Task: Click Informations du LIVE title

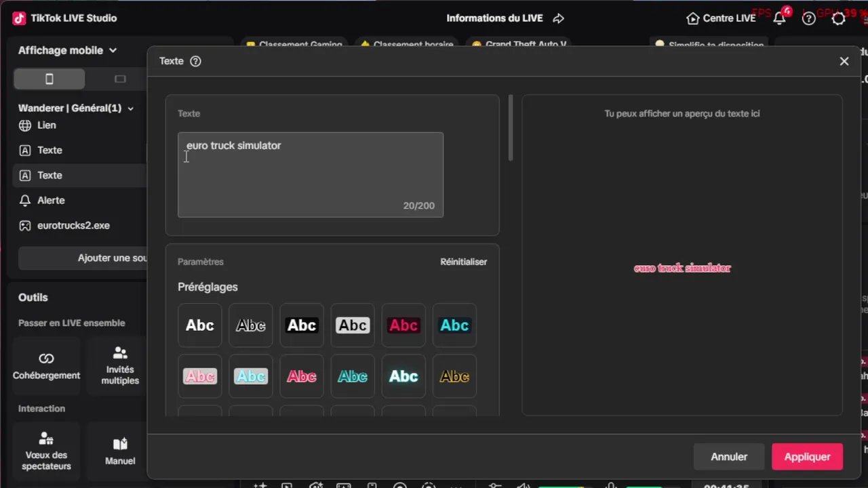Action: (494, 18)
